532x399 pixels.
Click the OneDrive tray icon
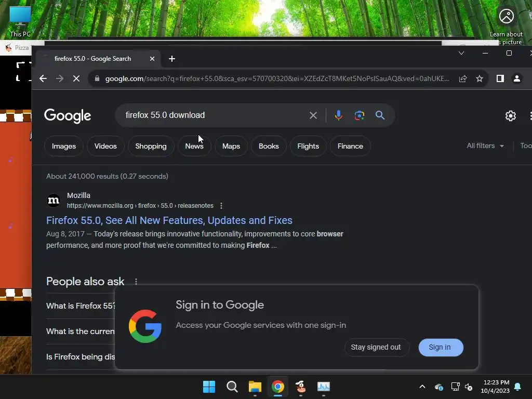pos(438,387)
